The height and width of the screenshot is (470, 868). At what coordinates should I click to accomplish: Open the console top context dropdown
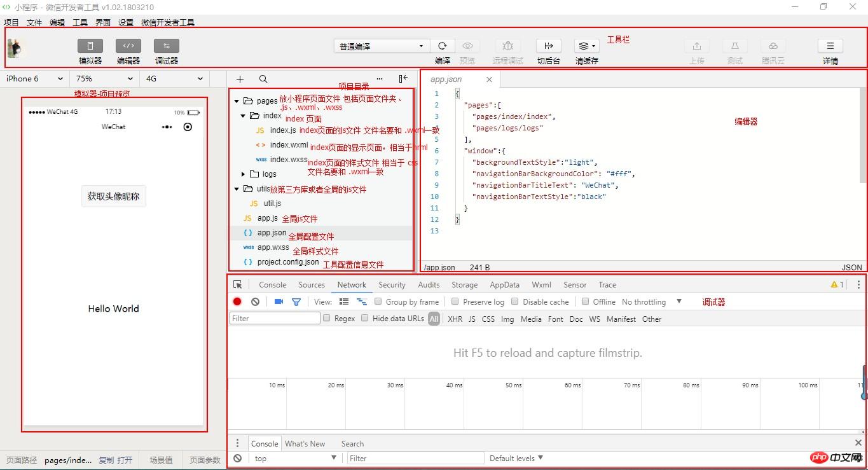pyautogui.click(x=296, y=458)
